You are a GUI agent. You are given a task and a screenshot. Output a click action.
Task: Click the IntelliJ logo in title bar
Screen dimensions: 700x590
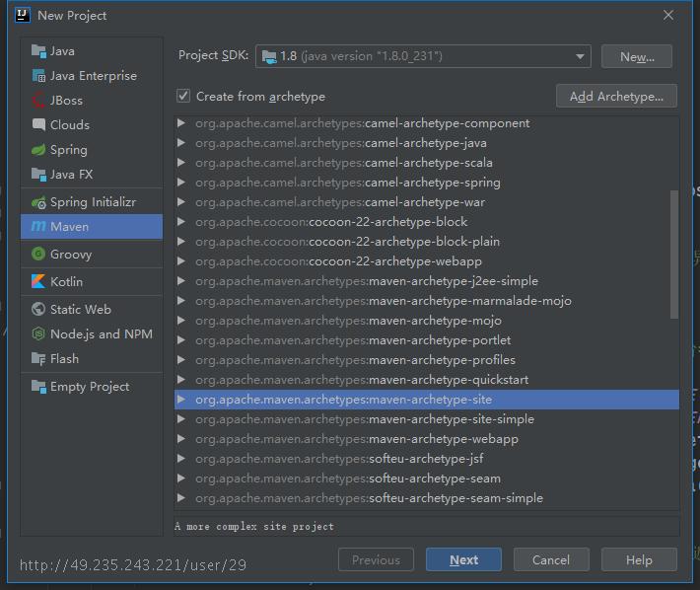(x=23, y=15)
